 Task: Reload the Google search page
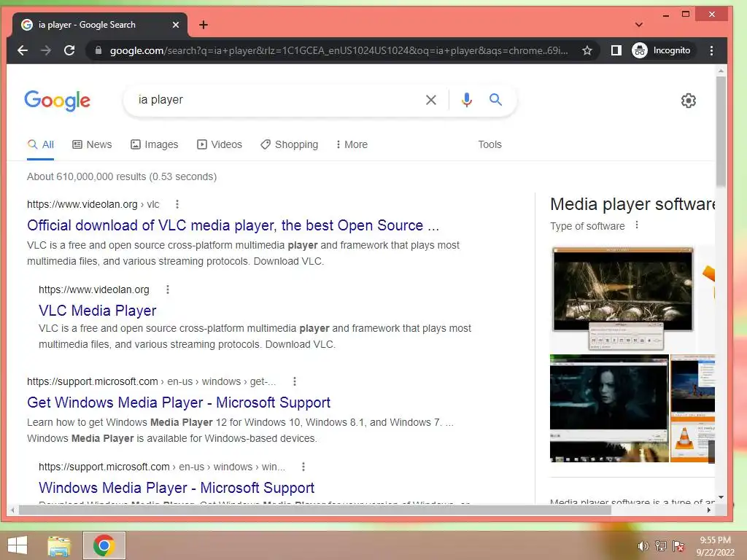point(69,50)
